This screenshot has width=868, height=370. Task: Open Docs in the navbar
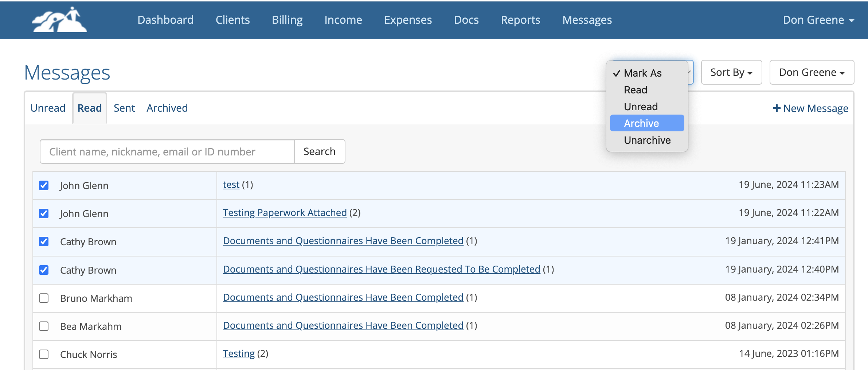466,20
